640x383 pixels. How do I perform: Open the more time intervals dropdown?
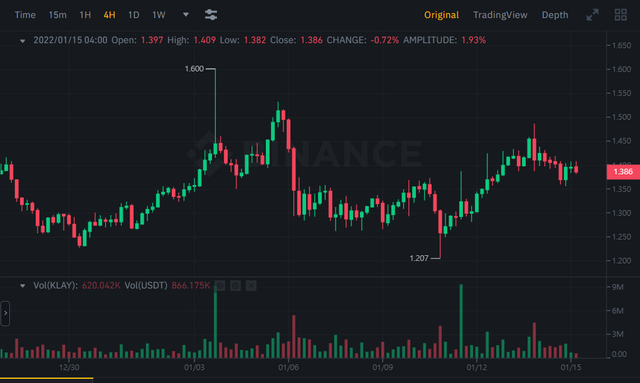click(x=186, y=15)
